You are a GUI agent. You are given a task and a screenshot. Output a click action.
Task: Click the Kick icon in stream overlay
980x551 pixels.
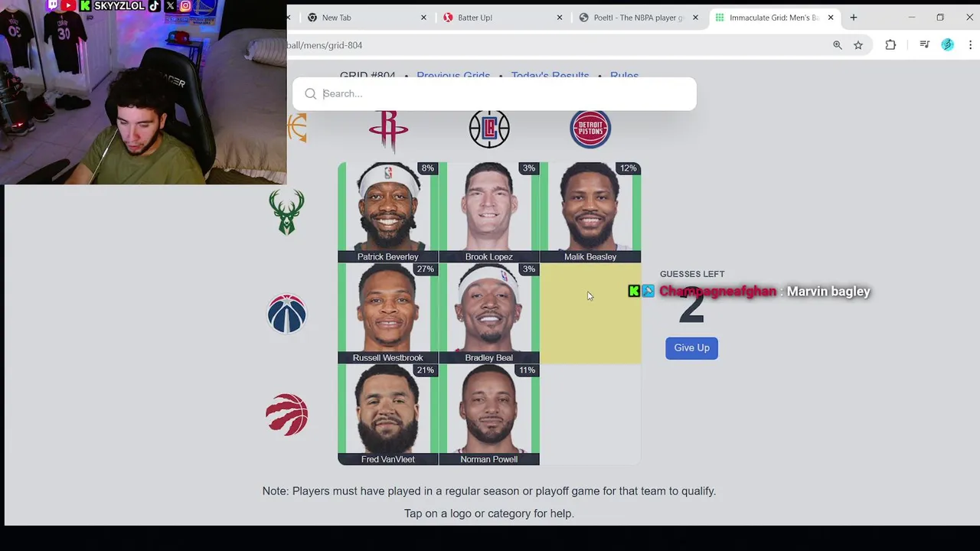pos(85,5)
